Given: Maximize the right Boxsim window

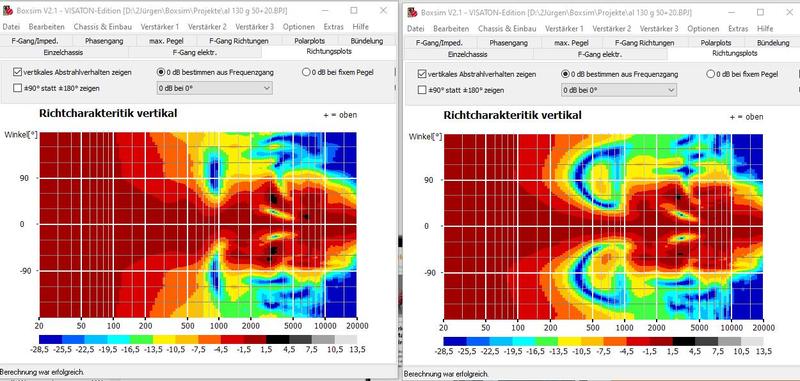Looking at the screenshot, I should point(760,12).
